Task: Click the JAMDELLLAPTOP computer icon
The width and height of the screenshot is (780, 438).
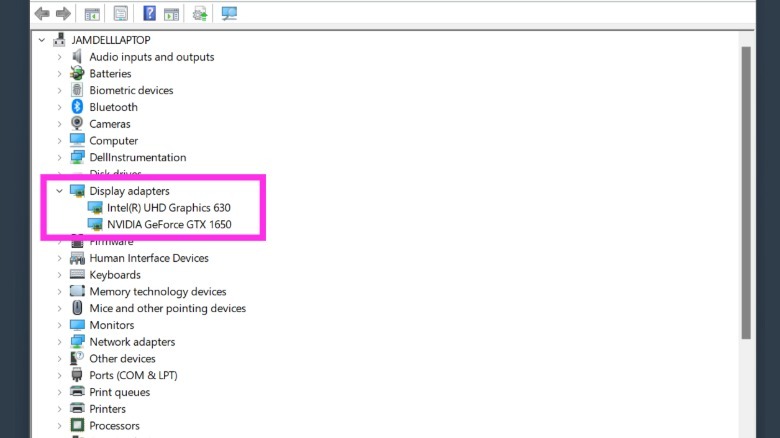Action: [x=59, y=39]
